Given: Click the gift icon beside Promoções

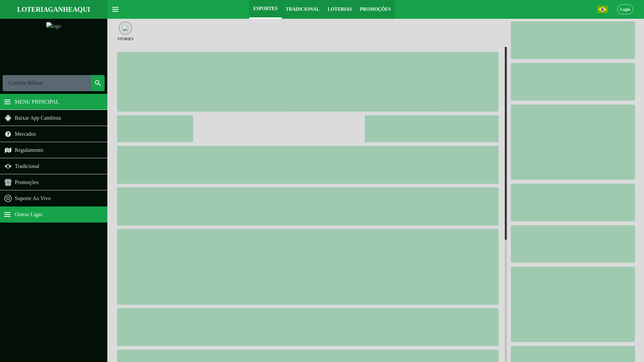Looking at the screenshot, I should coord(8,182).
